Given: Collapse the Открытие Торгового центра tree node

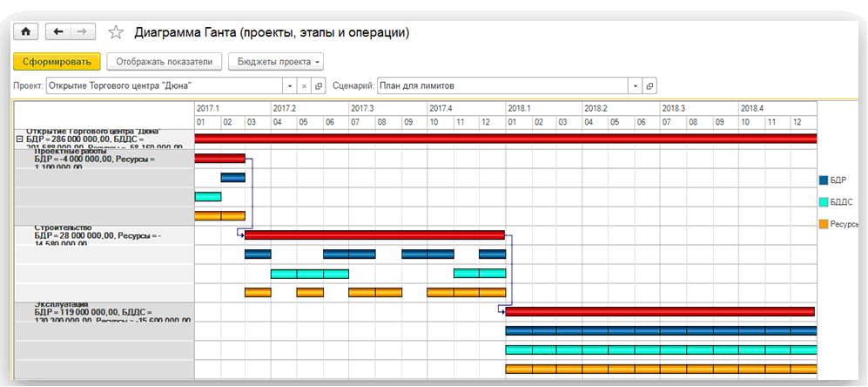Looking at the screenshot, I should (19, 139).
